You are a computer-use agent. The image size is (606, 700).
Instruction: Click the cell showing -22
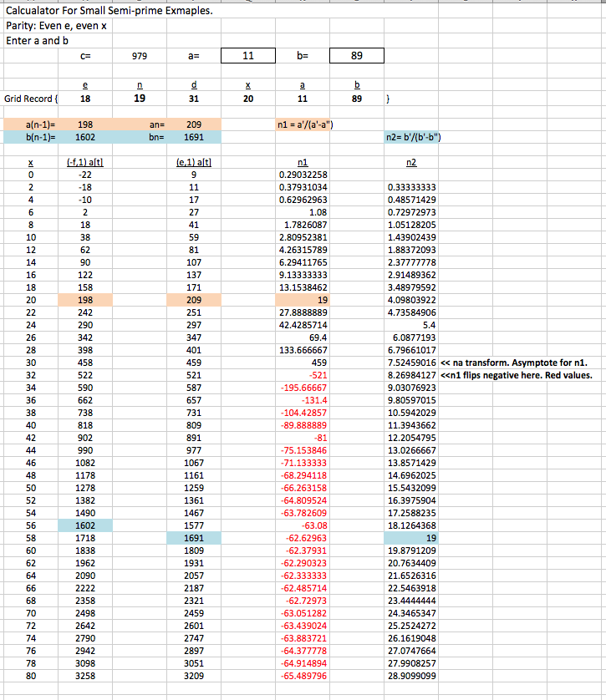[85, 175]
